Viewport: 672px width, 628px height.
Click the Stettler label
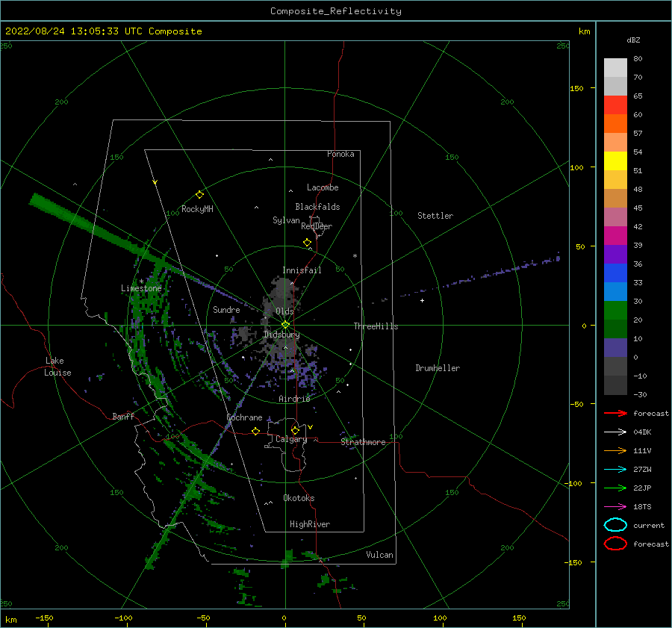pos(435,216)
